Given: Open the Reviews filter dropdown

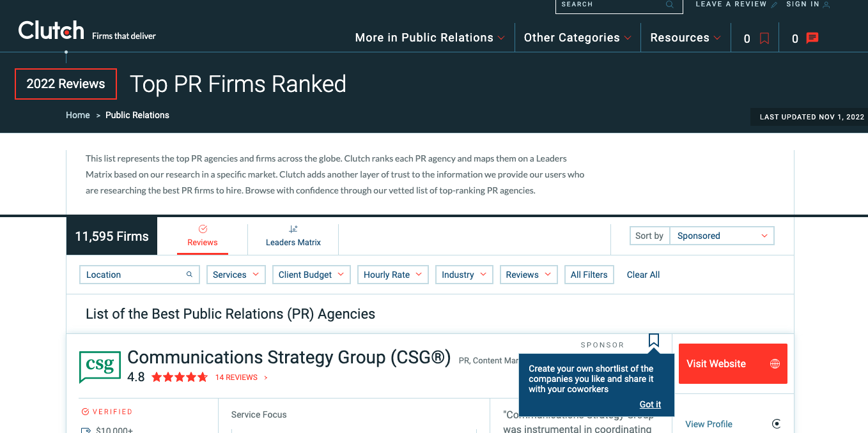Looking at the screenshot, I should 529,275.
